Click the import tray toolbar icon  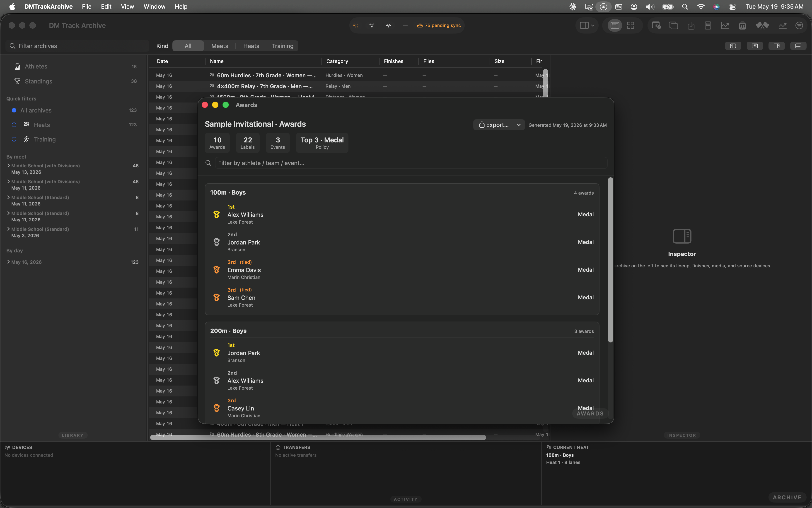click(x=691, y=26)
